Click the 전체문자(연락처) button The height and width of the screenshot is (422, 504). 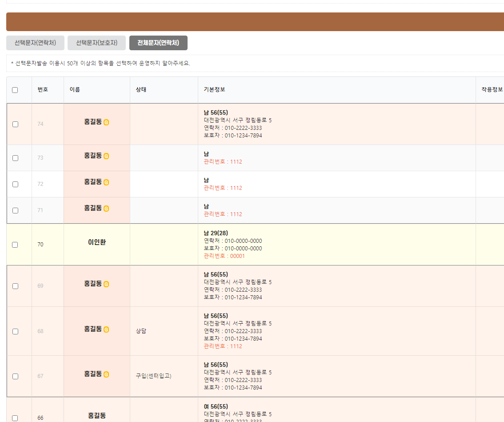[x=158, y=43]
